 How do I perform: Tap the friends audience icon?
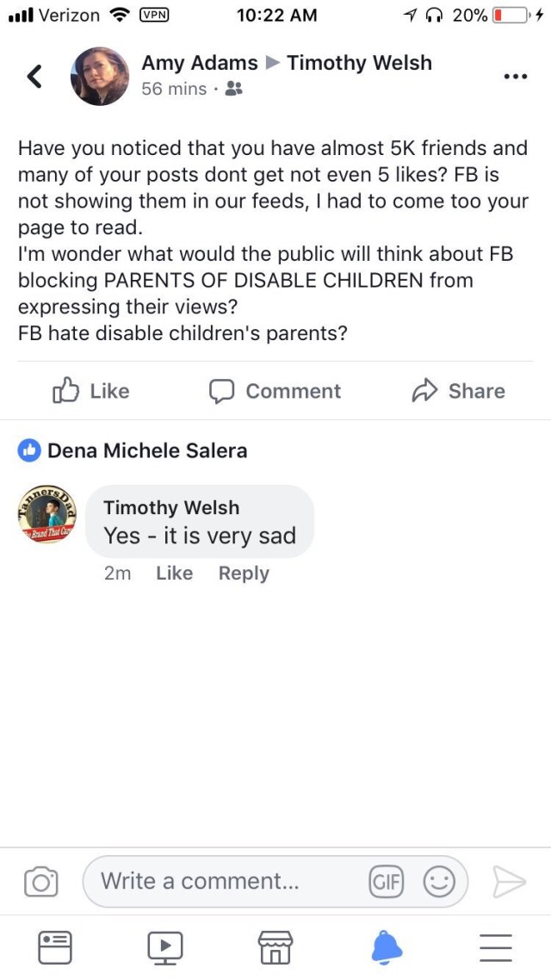pos(232,89)
